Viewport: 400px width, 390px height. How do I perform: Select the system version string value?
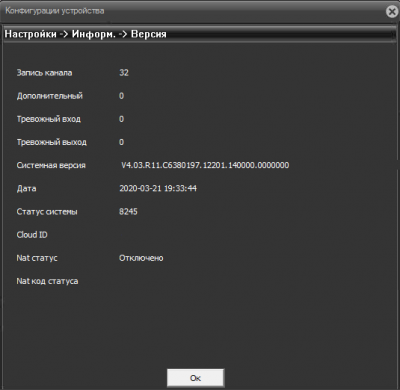pos(205,165)
